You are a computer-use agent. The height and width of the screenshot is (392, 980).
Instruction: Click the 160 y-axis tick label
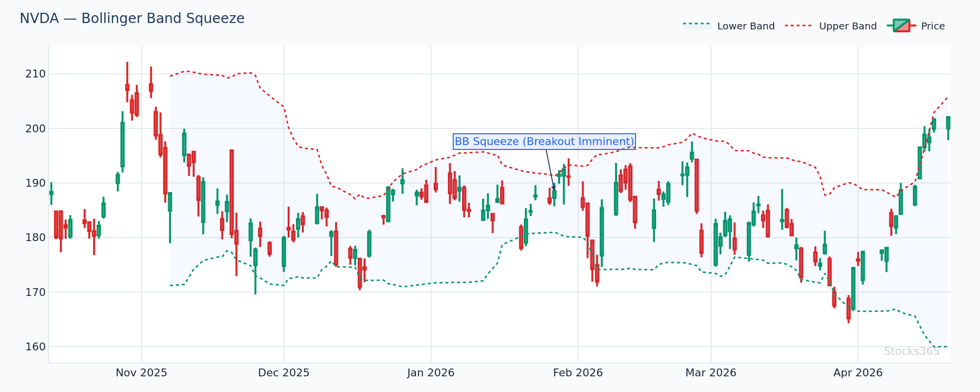[35, 347]
